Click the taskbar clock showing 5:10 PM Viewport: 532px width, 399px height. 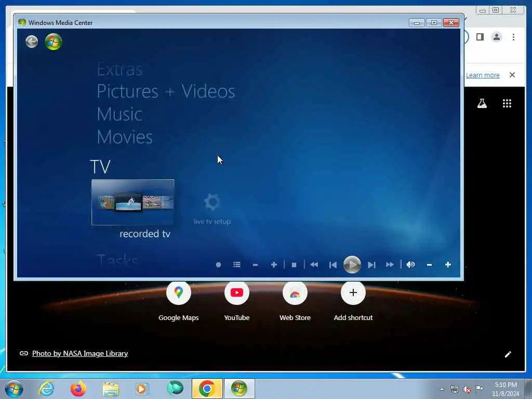click(506, 389)
